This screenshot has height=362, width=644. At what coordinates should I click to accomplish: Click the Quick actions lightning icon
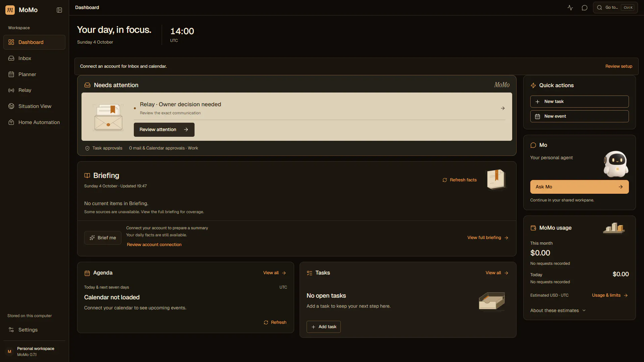(x=533, y=85)
